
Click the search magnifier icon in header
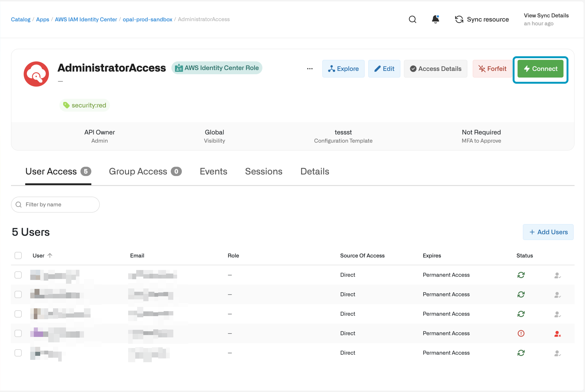click(x=412, y=19)
